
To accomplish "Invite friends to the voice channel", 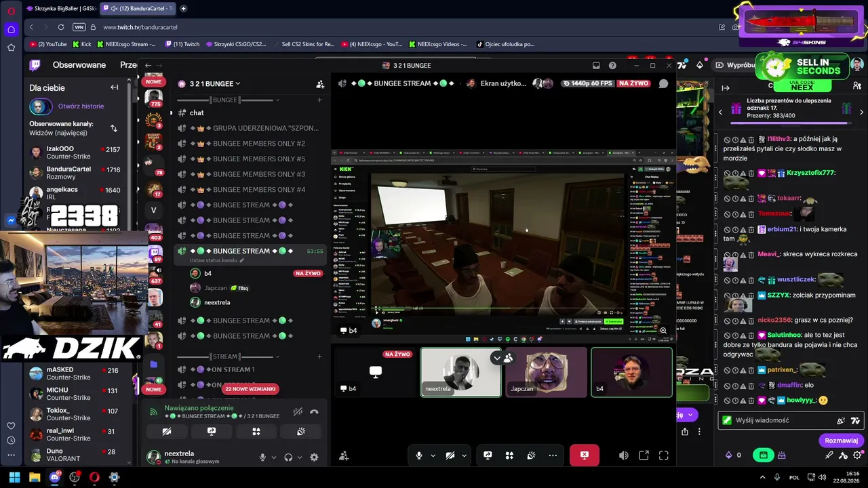I will coord(344,456).
